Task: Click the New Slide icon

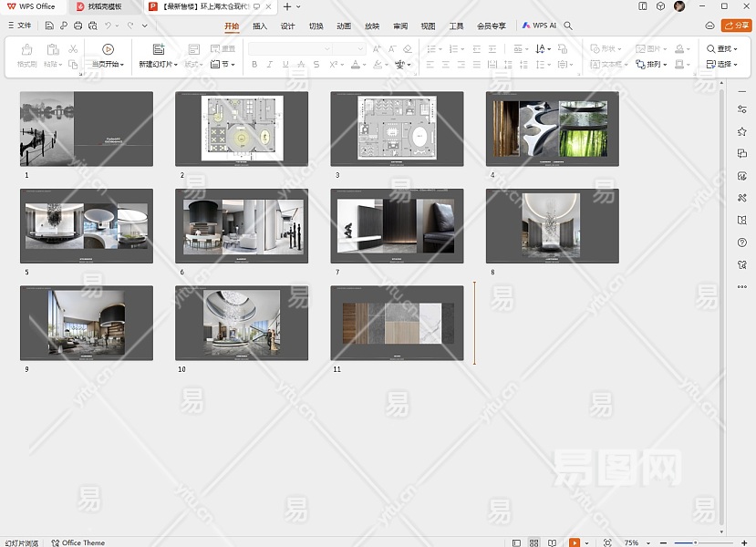Action: click(x=159, y=49)
